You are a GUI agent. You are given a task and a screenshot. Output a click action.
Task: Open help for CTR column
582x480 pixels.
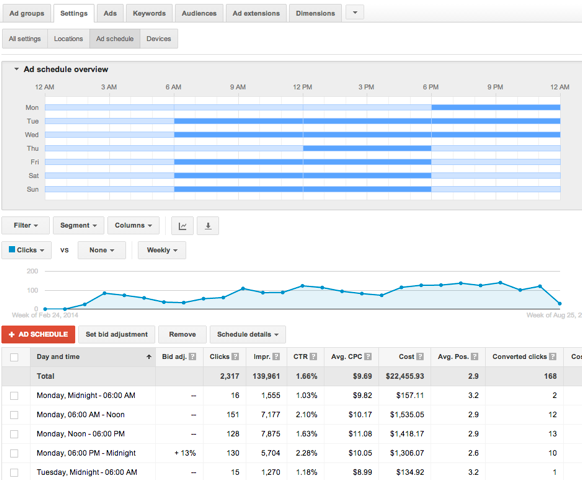point(313,357)
